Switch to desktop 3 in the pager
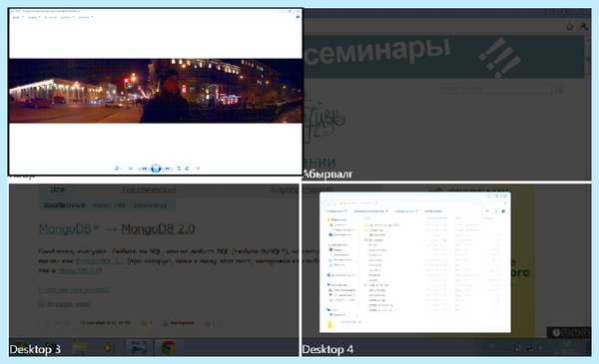599x364 pixels. pos(575,333)
